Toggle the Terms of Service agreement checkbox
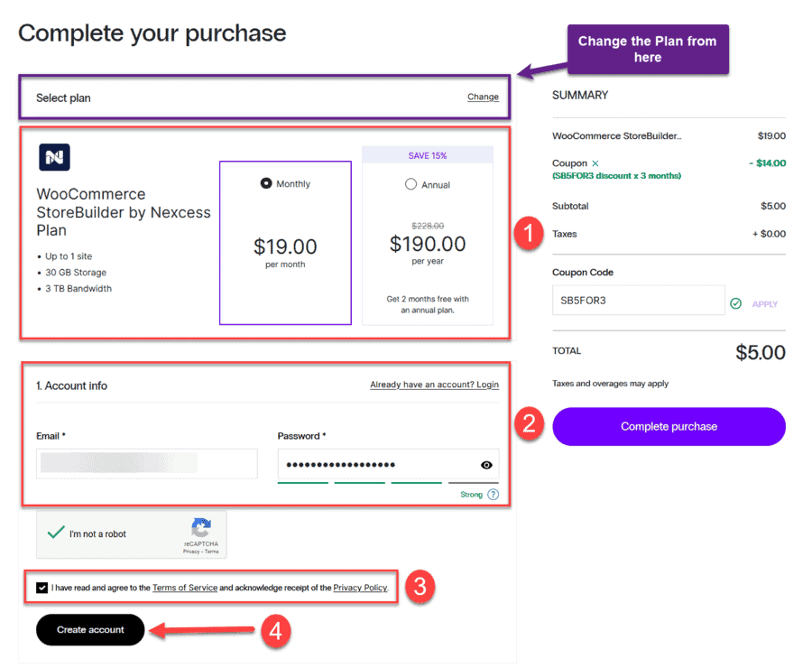 tap(42, 588)
